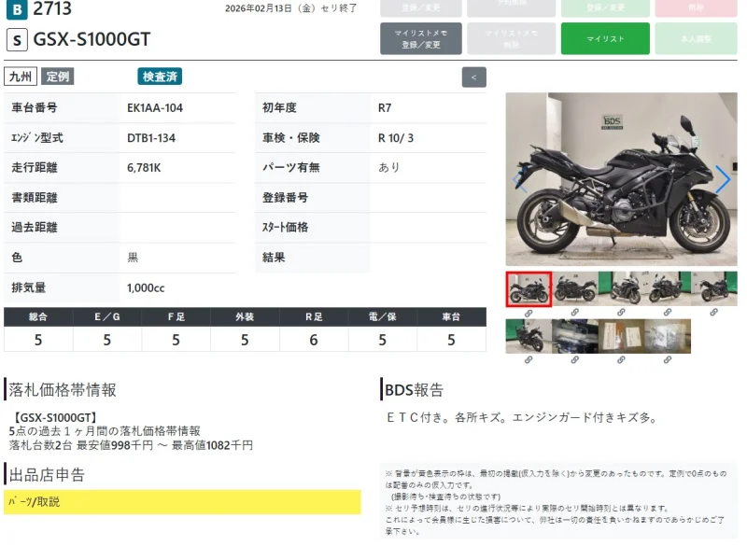Click the BDS報告 heading
This screenshot has width=747, height=560.
click(x=414, y=390)
